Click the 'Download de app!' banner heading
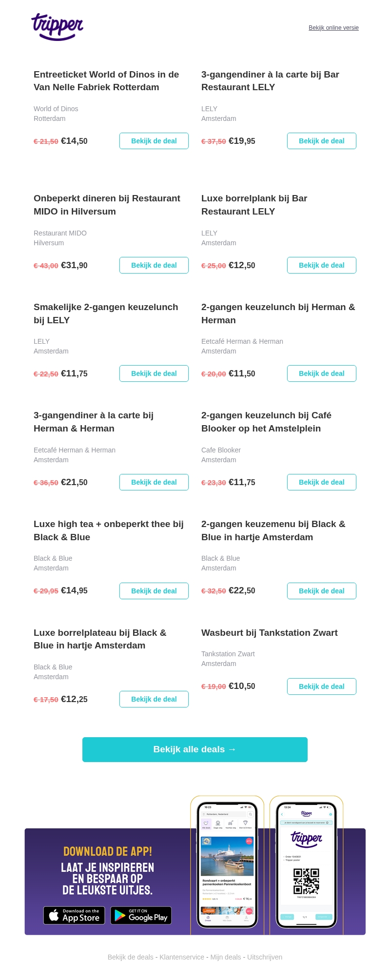Image resolution: width=390 pixels, height=980 pixels. (x=108, y=851)
